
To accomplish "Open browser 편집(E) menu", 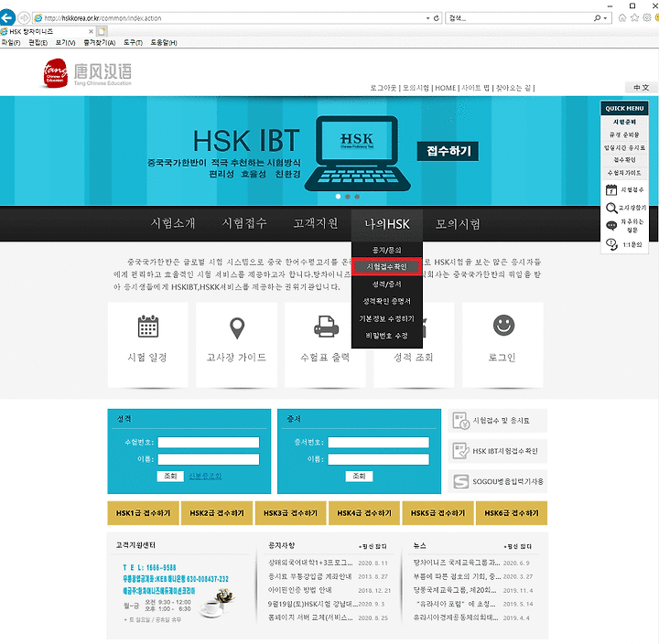I will [38, 42].
